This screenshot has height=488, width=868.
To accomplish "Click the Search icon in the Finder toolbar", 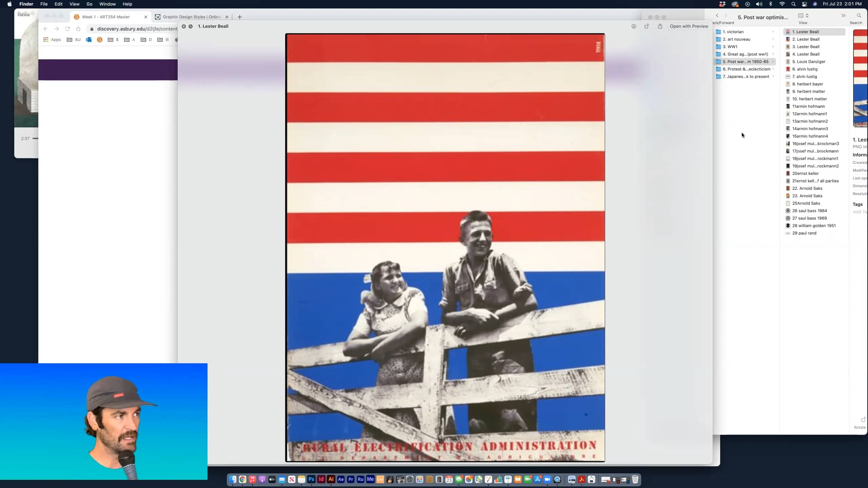I will [x=859, y=15].
